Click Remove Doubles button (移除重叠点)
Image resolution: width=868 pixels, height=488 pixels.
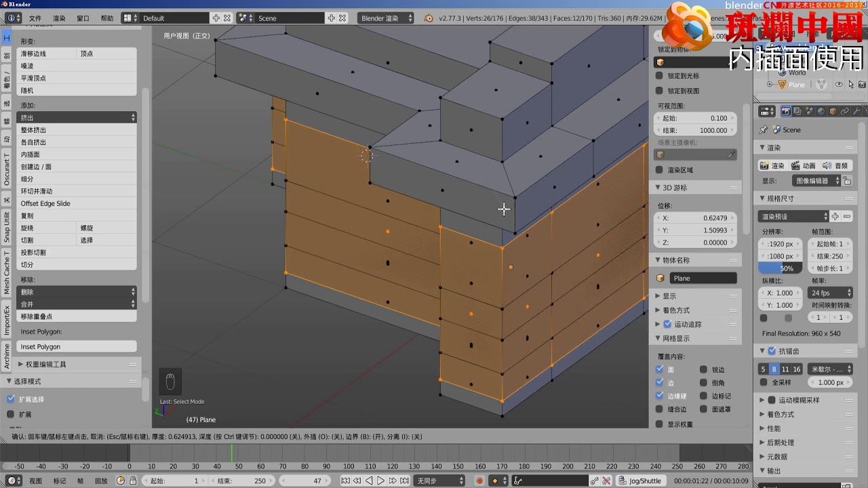coord(77,316)
